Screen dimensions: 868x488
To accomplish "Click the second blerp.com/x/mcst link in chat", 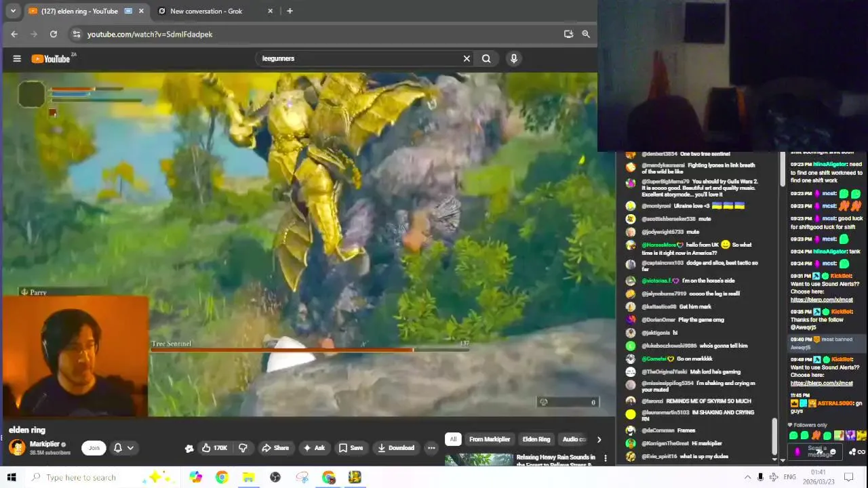I will (x=821, y=383).
